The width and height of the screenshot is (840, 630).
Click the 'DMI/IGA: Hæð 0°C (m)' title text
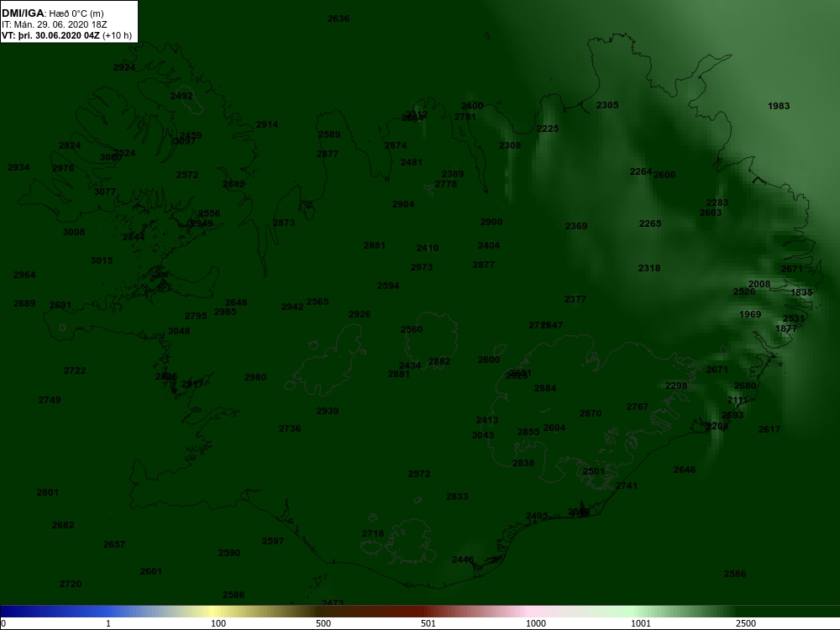[52, 13]
